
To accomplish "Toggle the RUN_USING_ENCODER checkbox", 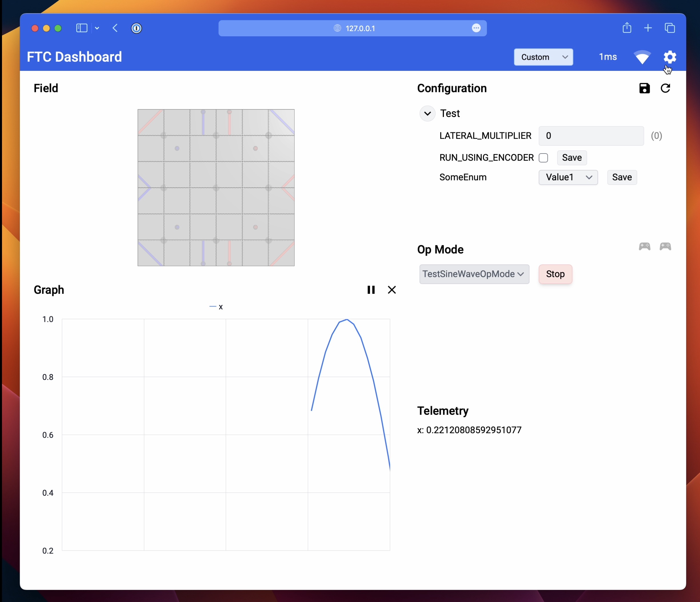I will [x=543, y=158].
